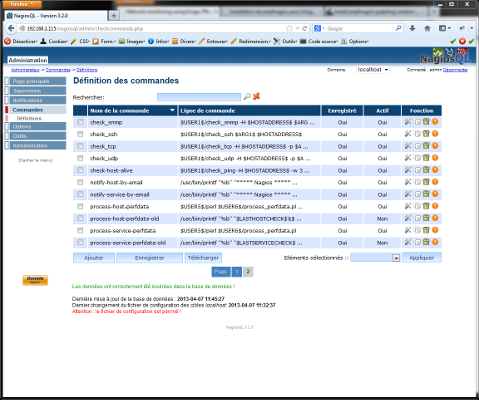Switch to the NagiosQL browser tab
The height and width of the screenshot is (400, 479).
(56, 15)
